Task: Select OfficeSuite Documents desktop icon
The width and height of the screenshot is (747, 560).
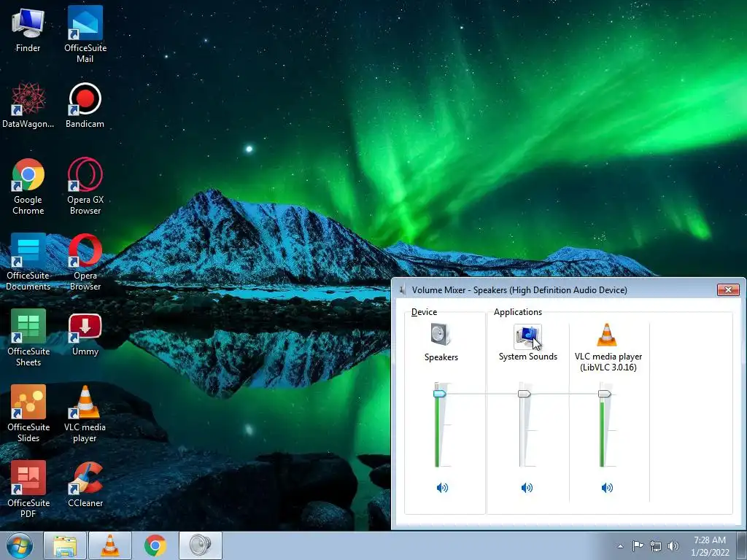Action: point(28,262)
